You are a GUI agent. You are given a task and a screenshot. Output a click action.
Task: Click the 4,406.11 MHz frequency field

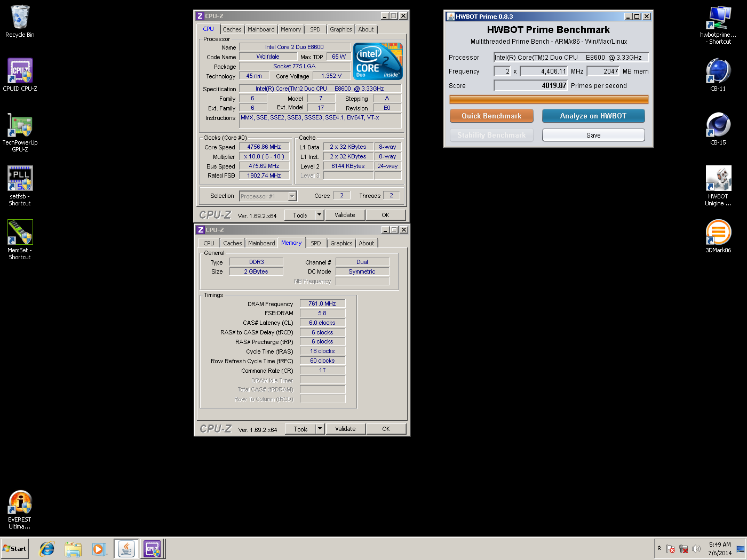(x=544, y=71)
